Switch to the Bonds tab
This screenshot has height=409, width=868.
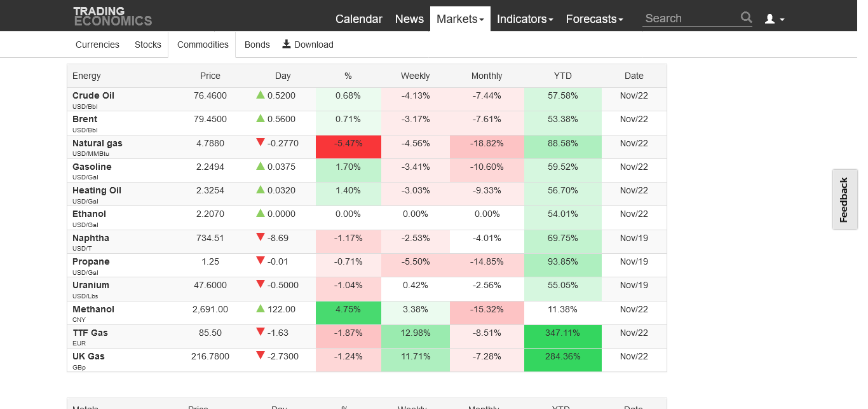pyautogui.click(x=257, y=45)
